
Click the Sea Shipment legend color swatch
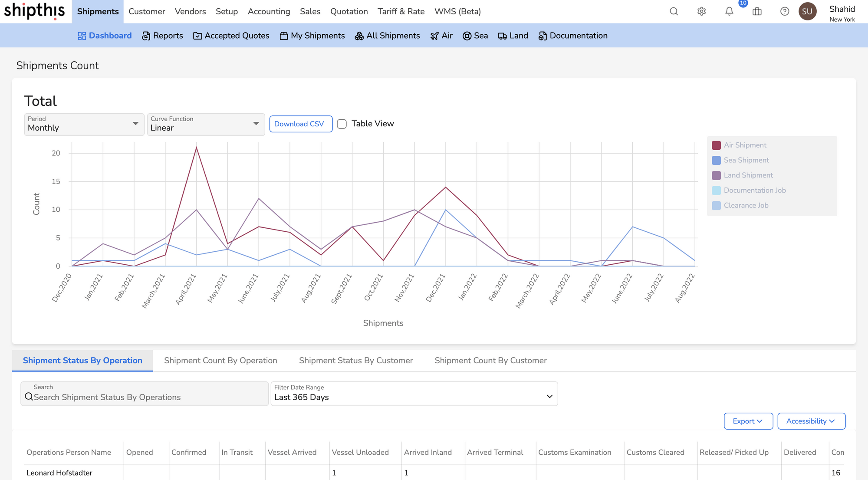pos(716,160)
